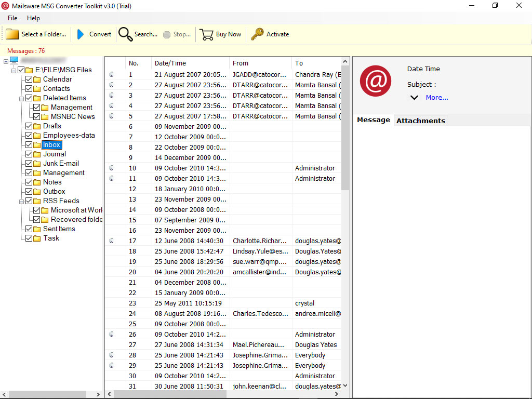The width and height of the screenshot is (532, 399).
Task: Collapse the RSS Feeds folder node
Action: tap(21, 202)
